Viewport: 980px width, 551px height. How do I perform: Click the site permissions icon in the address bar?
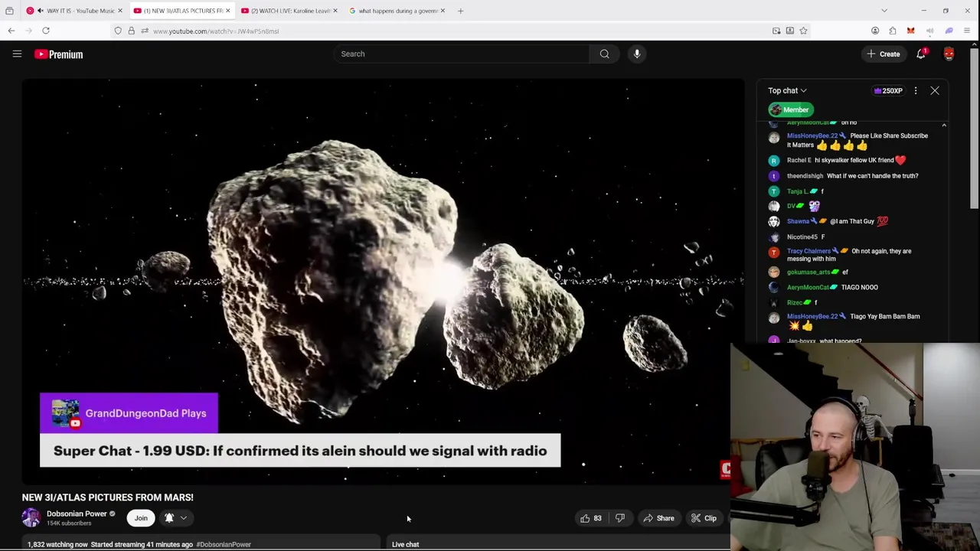click(x=145, y=31)
